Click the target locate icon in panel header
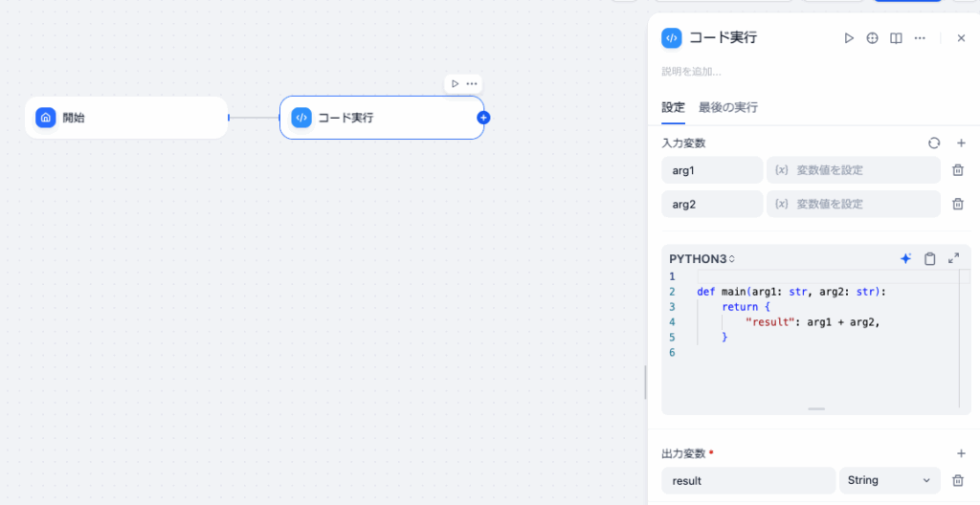The height and width of the screenshot is (505, 980). coord(872,38)
